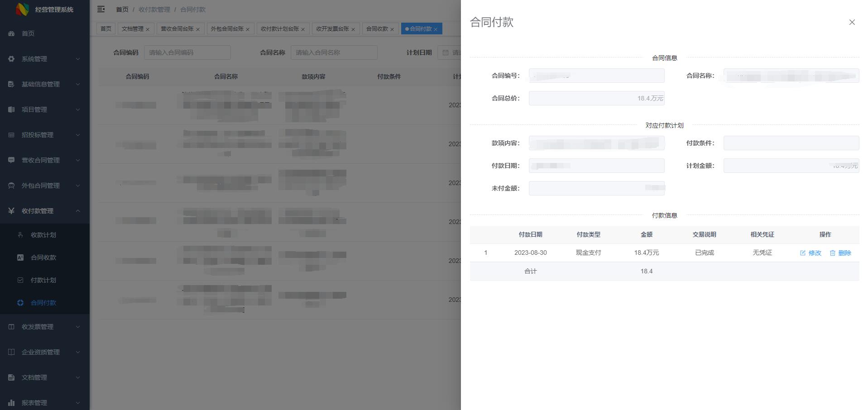Expand the 招投标管理 menu chevron
This screenshot has height=410, width=868.
click(78, 135)
